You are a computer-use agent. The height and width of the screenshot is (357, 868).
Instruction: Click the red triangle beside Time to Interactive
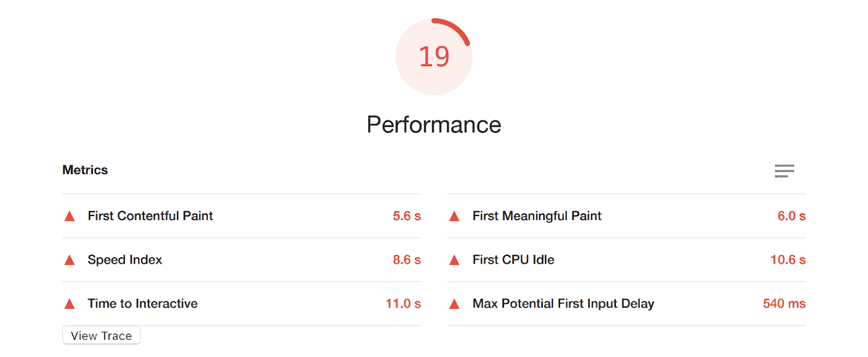pyautogui.click(x=69, y=304)
